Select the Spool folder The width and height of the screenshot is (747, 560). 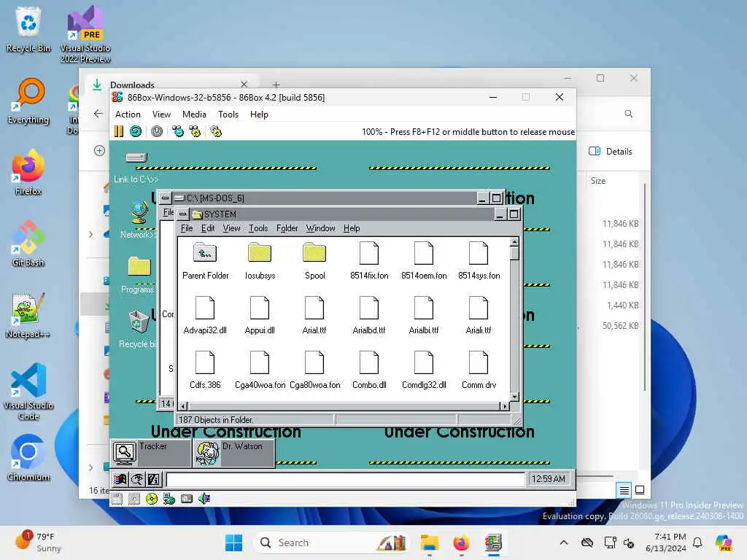(x=314, y=260)
